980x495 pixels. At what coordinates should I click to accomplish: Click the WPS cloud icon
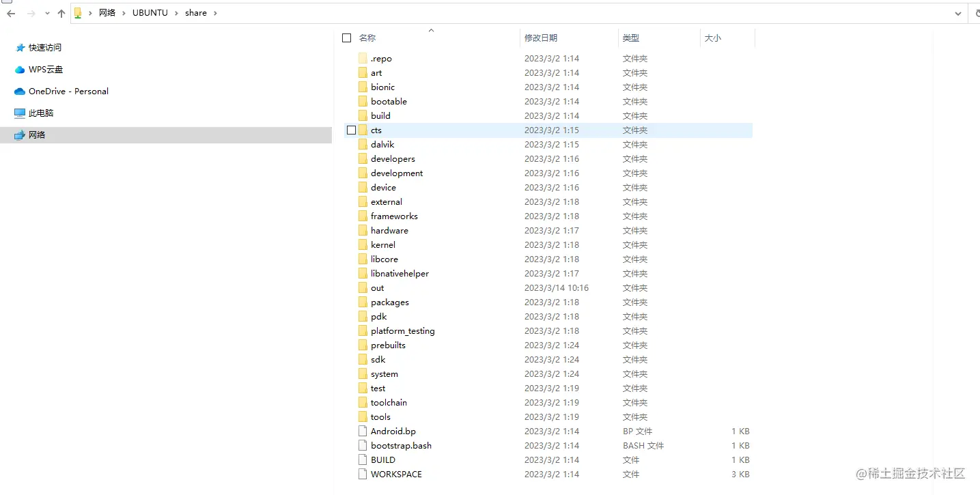pos(20,70)
